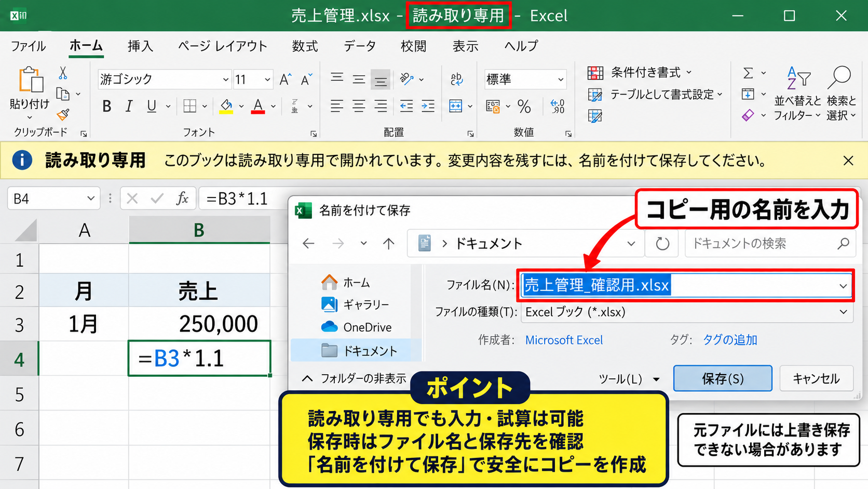Open 条件付き書式 conditional formatting
Screen dimensions: 868x489
[x=639, y=72]
